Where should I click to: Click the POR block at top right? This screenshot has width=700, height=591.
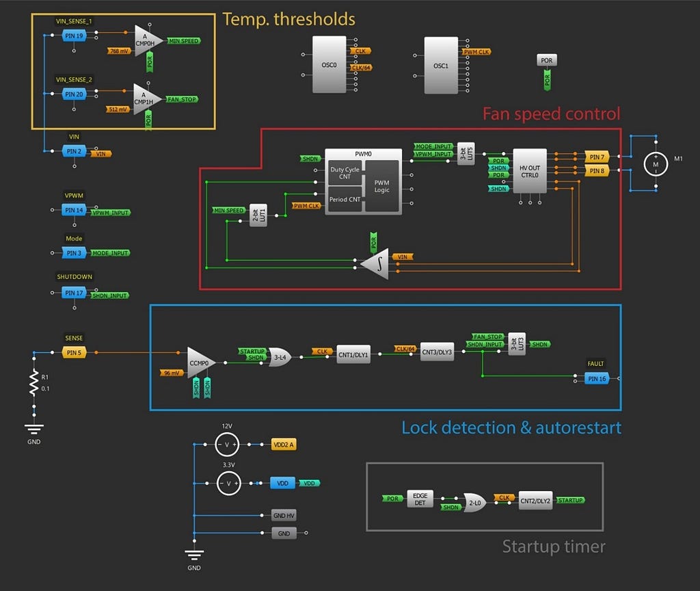click(546, 60)
